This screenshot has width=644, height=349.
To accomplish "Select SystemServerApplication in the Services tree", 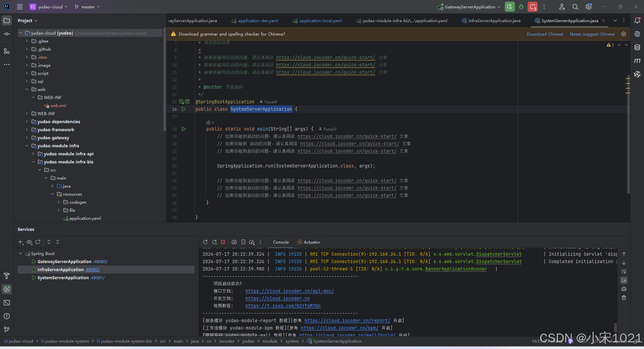I will [x=63, y=278].
